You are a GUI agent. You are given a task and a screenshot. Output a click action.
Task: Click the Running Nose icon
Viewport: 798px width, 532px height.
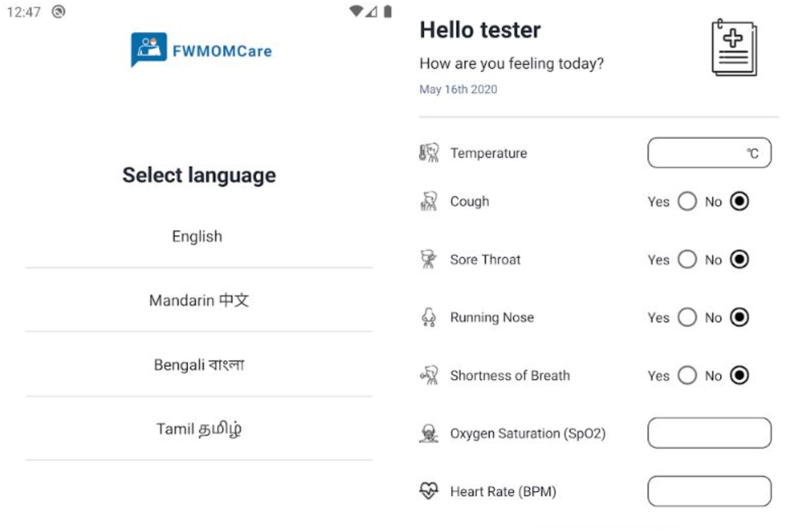[429, 317]
